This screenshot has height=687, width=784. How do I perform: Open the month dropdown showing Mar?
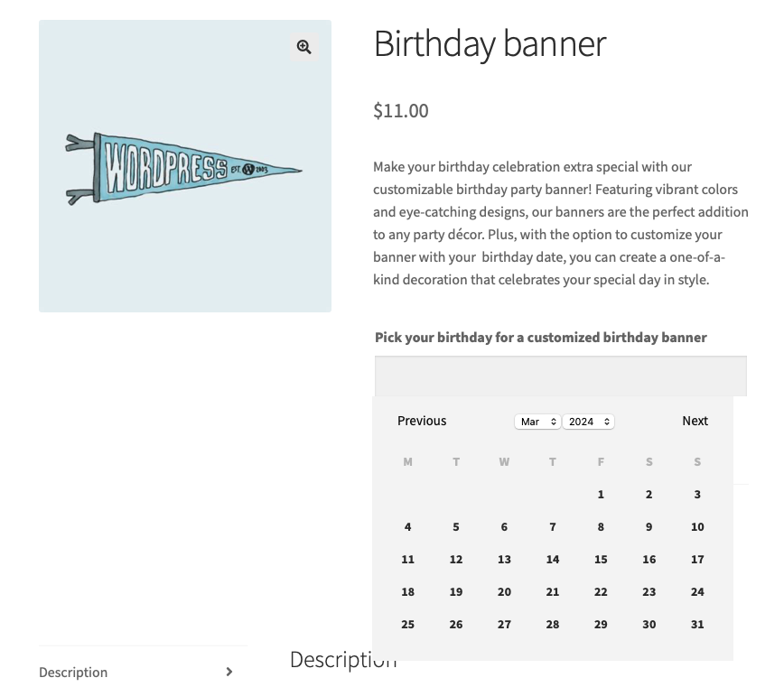coord(537,422)
